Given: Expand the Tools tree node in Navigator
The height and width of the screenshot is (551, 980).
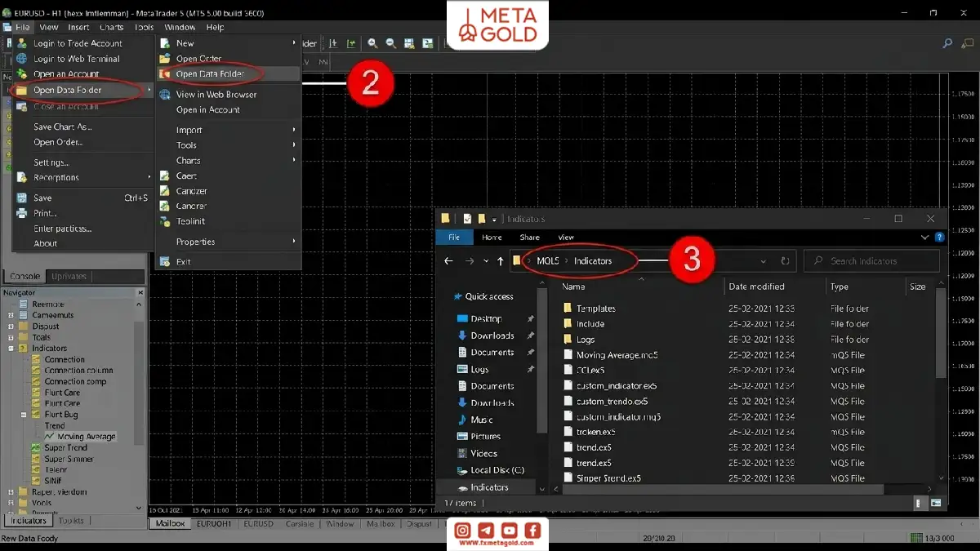Looking at the screenshot, I should click(11, 336).
